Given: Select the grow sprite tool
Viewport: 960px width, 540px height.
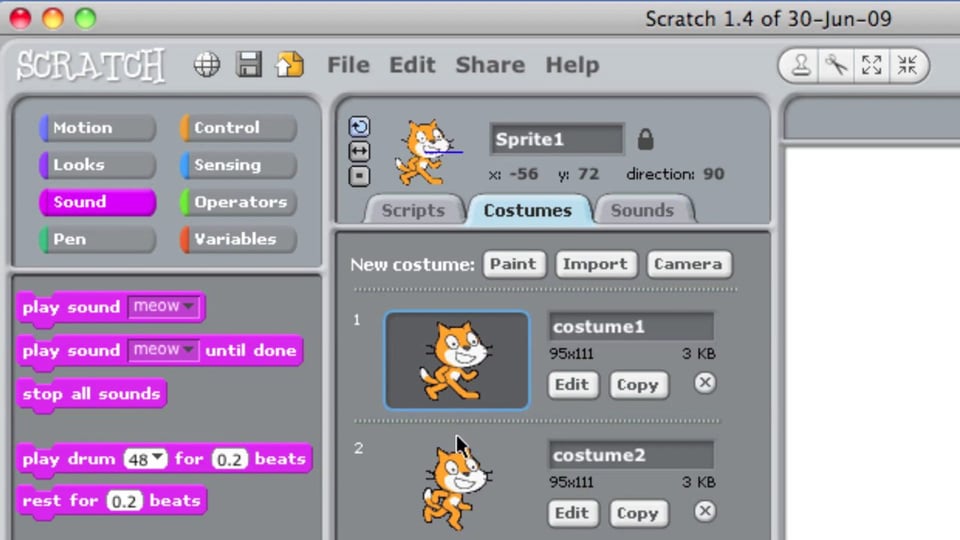Looking at the screenshot, I should [871, 65].
